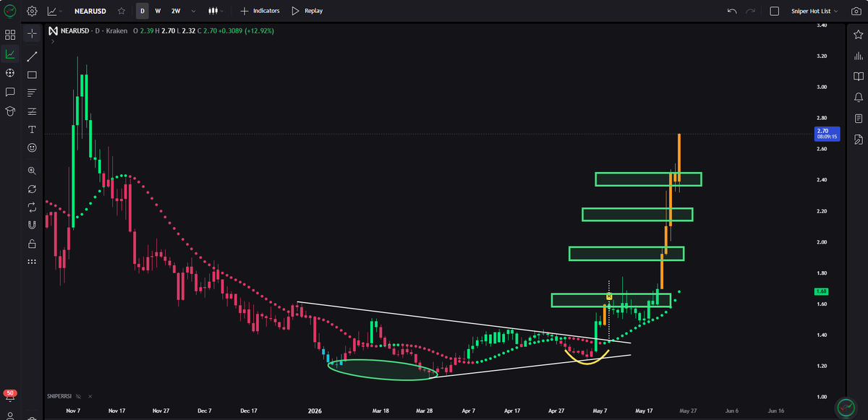This screenshot has height=420, width=868.
Task: Click the NEARUSD symbol search
Action: [92, 11]
